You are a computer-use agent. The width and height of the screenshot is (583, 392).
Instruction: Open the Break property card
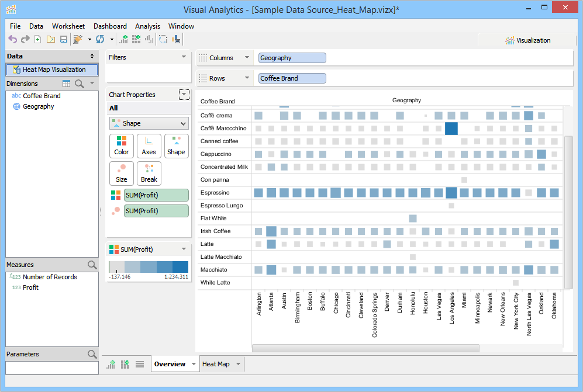[149, 173]
